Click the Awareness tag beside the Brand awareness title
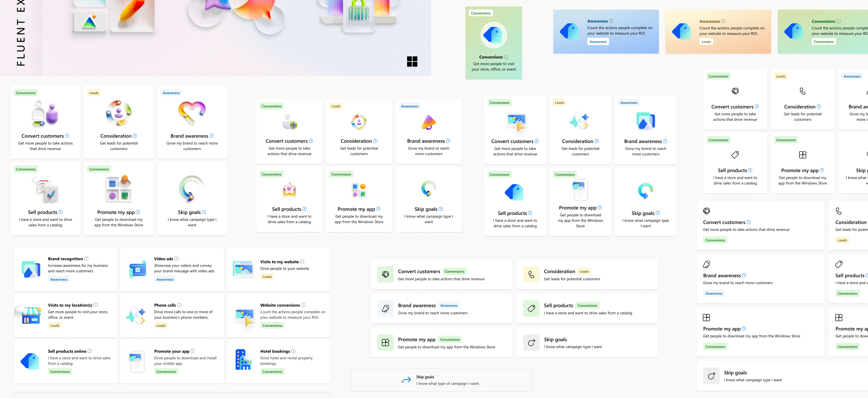 tap(449, 305)
